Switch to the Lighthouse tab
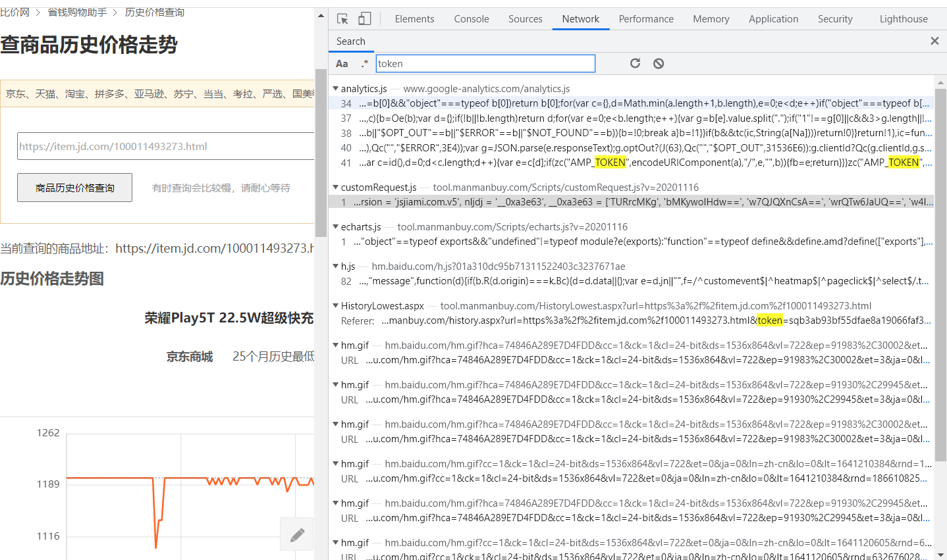Image resolution: width=947 pixels, height=560 pixels. (x=904, y=19)
